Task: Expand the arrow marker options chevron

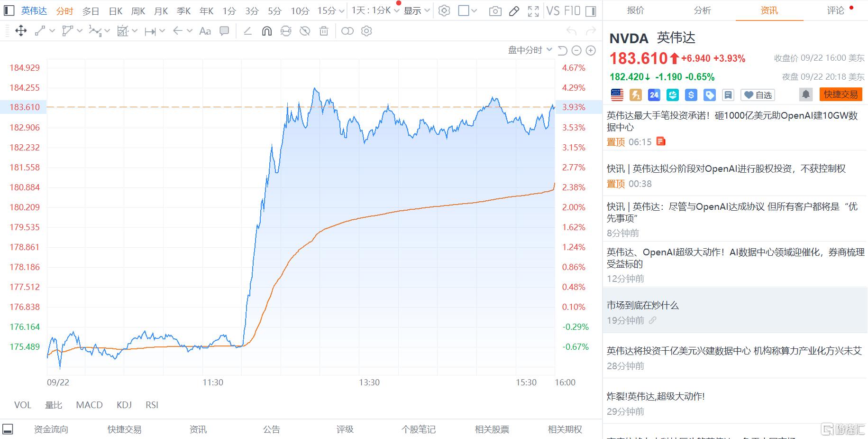Action: pyautogui.click(x=190, y=31)
